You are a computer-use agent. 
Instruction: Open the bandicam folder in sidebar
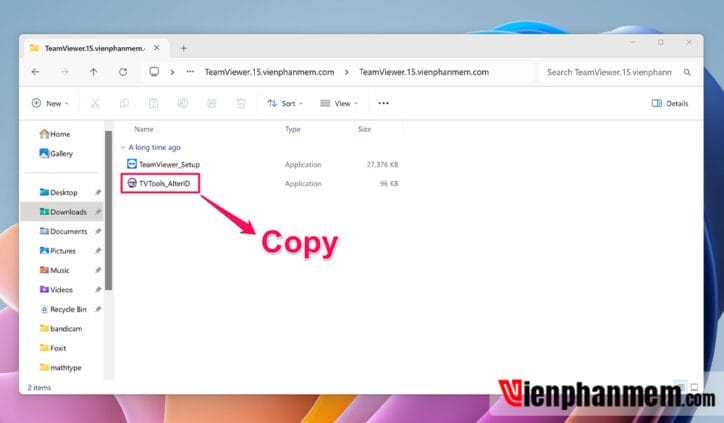coord(61,328)
